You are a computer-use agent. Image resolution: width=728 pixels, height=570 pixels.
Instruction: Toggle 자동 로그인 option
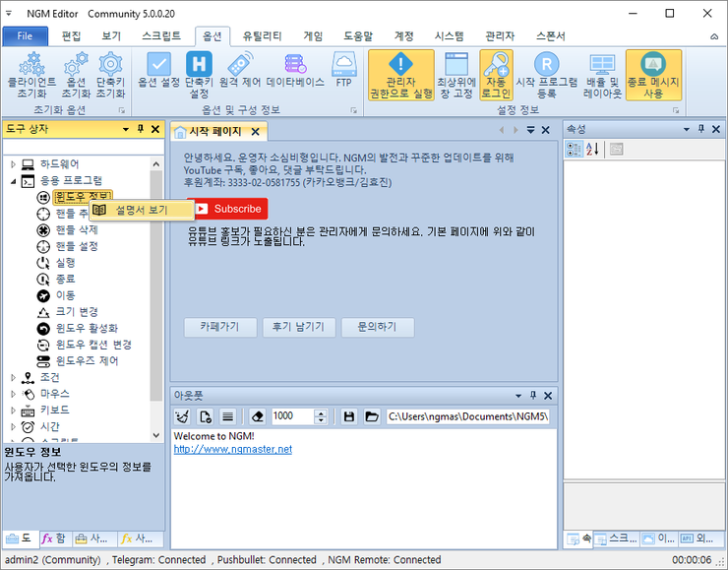point(496,75)
